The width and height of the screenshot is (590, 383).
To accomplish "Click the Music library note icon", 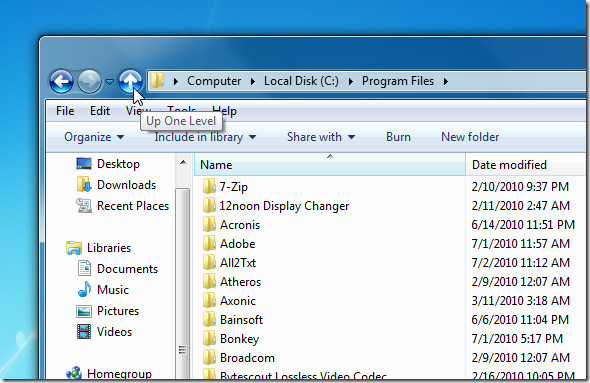I will click(x=84, y=289).
